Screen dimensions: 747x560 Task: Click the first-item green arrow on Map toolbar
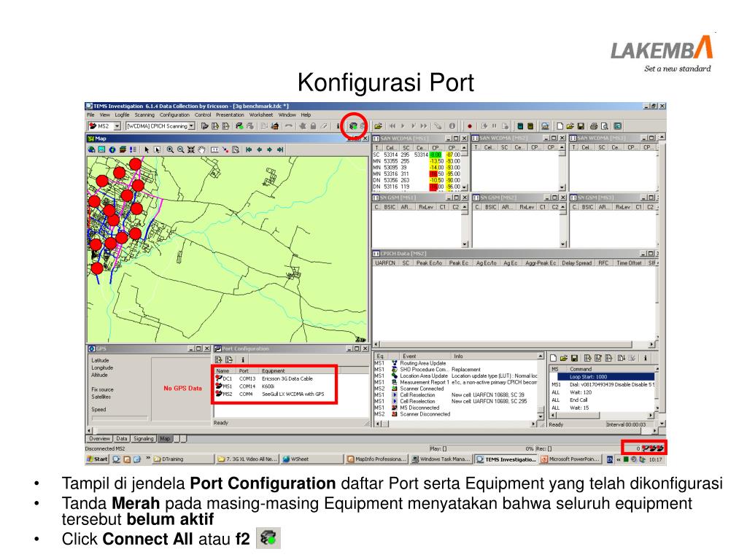(x=249, y=149)
